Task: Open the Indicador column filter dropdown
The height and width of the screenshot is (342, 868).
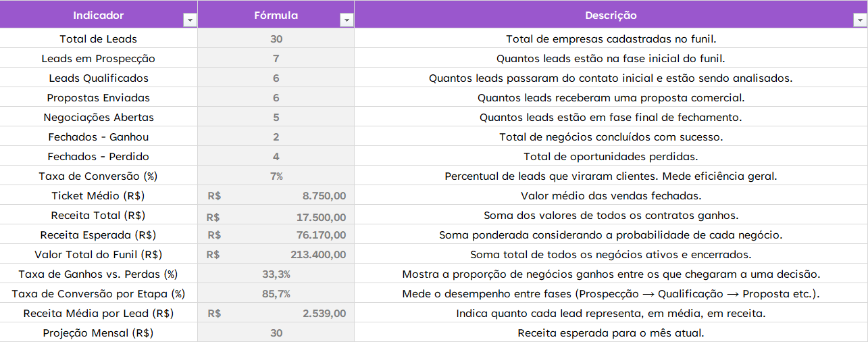Action: 190,20
